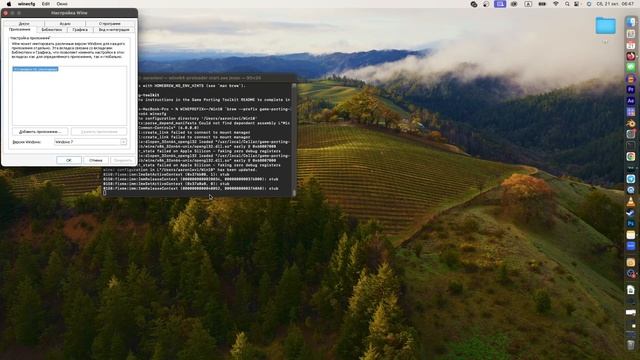Click OK in Wine settings
The height and width of the screenshot is (360, 640).
[x=69, y=160]
